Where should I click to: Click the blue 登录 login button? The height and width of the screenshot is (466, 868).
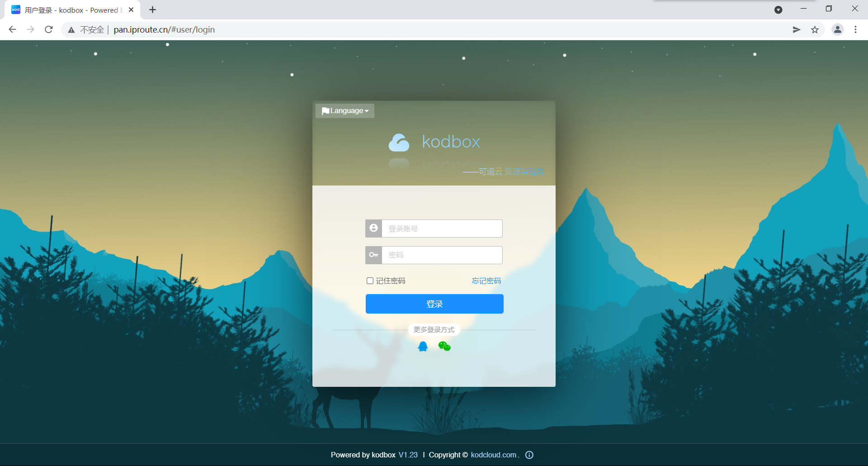(x=434, y=304)
